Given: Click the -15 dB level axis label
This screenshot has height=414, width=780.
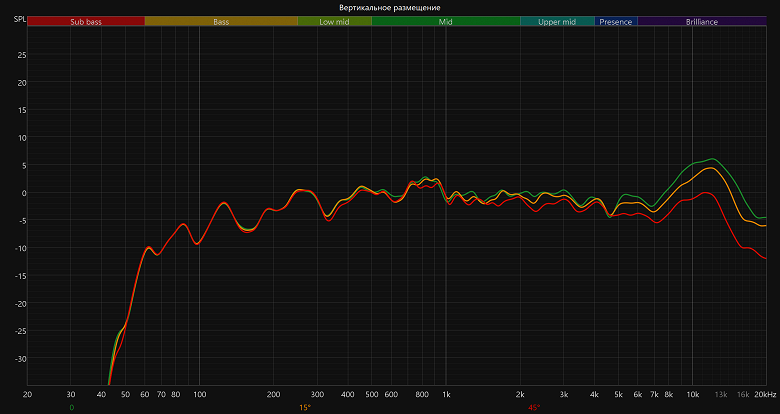Looking at the screenshot, I should [x=20, y=276].
